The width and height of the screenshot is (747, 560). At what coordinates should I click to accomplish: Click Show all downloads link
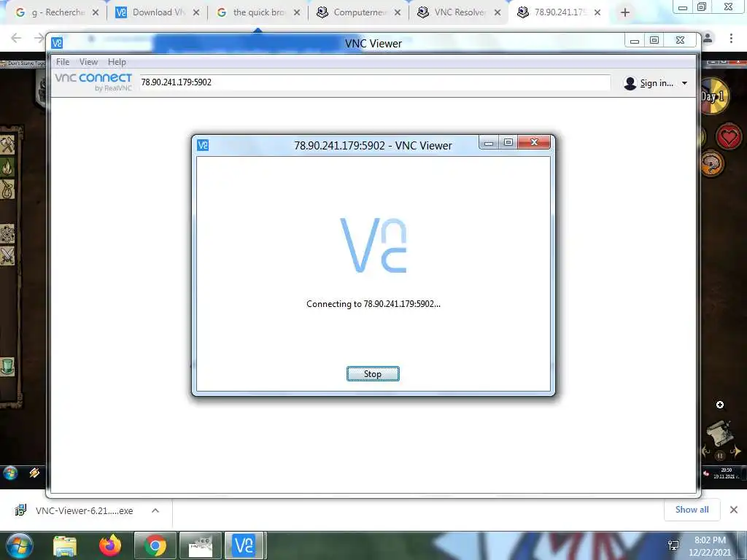point(692,510)
